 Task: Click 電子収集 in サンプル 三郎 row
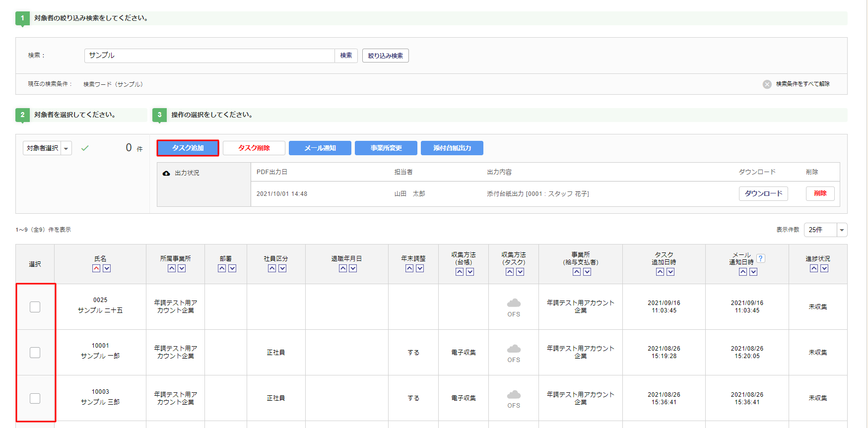[464, 398]
